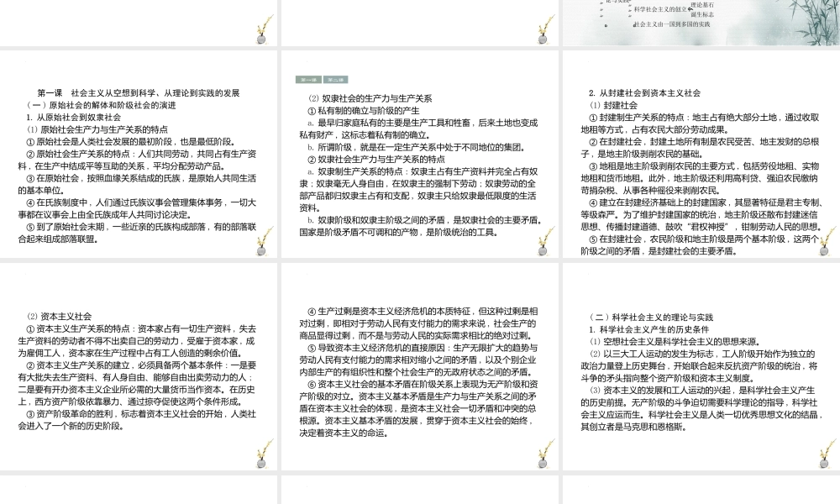Select the slide thumbnail titled '2. 从封建社会到资本主义社会'
840x504 pixels.
tap(701, 154)
